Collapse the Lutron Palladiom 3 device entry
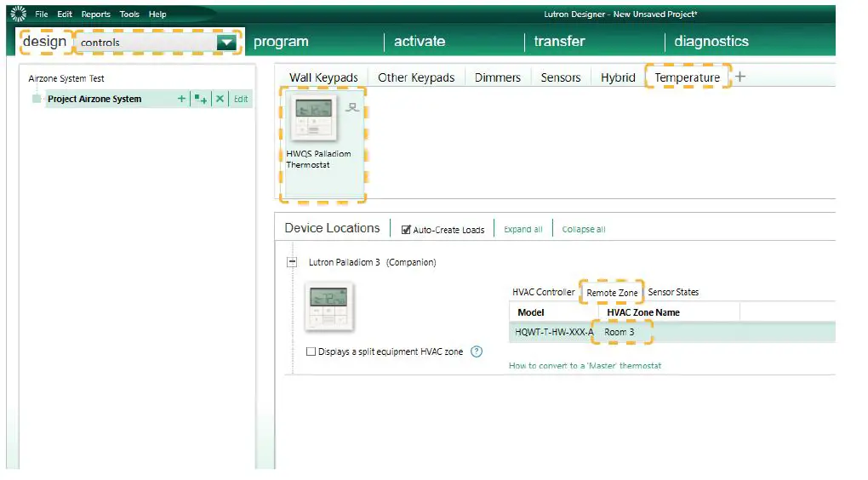The width and height of the screenshot is (868, 480). [x=292, y=262]
